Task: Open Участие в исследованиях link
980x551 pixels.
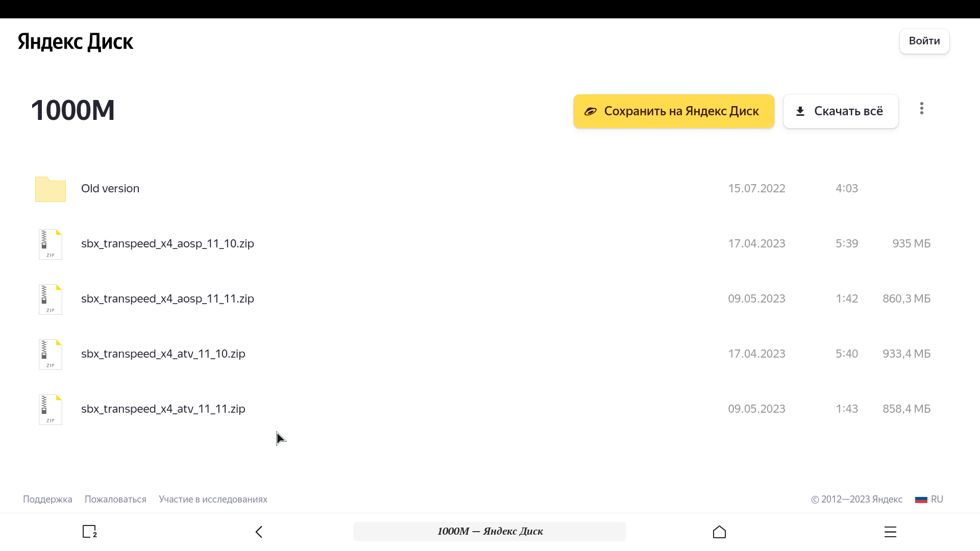Action: (213, 499)
